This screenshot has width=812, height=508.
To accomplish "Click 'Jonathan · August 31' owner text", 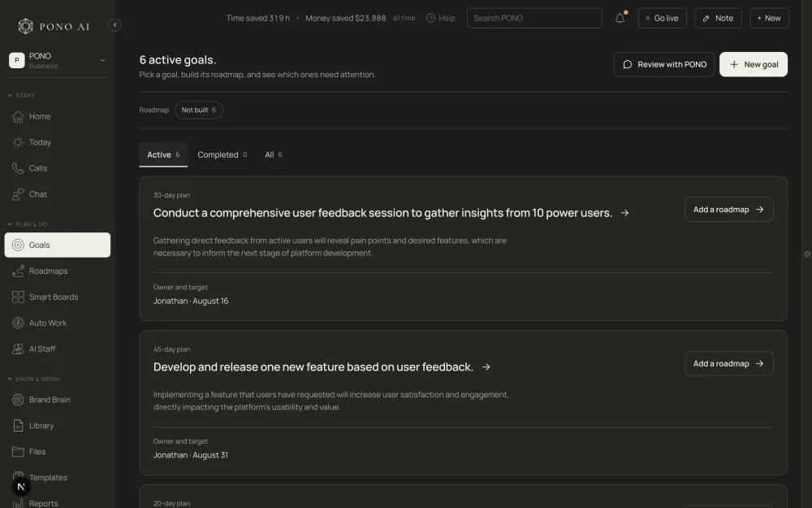I will pyautogui.click(x=191, y=455).
